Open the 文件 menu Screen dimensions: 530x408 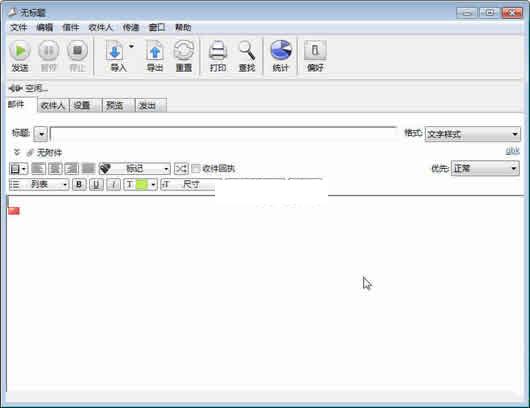tap(18, 27)
